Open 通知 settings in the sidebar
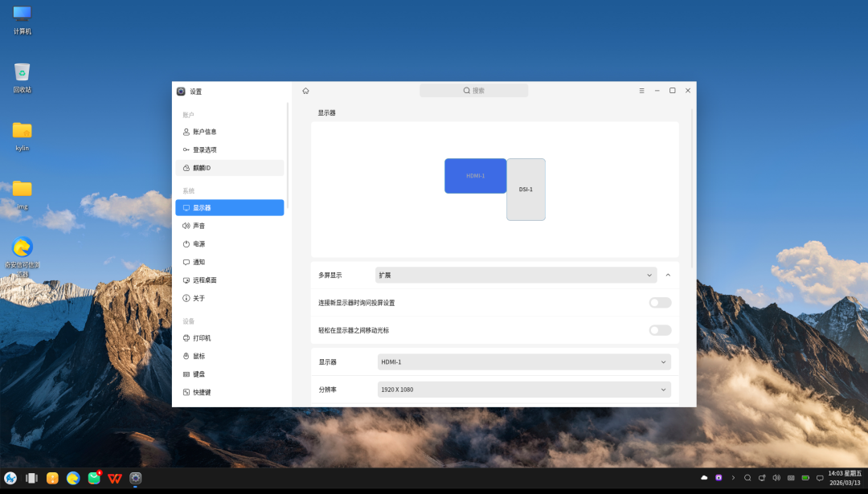 [230, 262]
